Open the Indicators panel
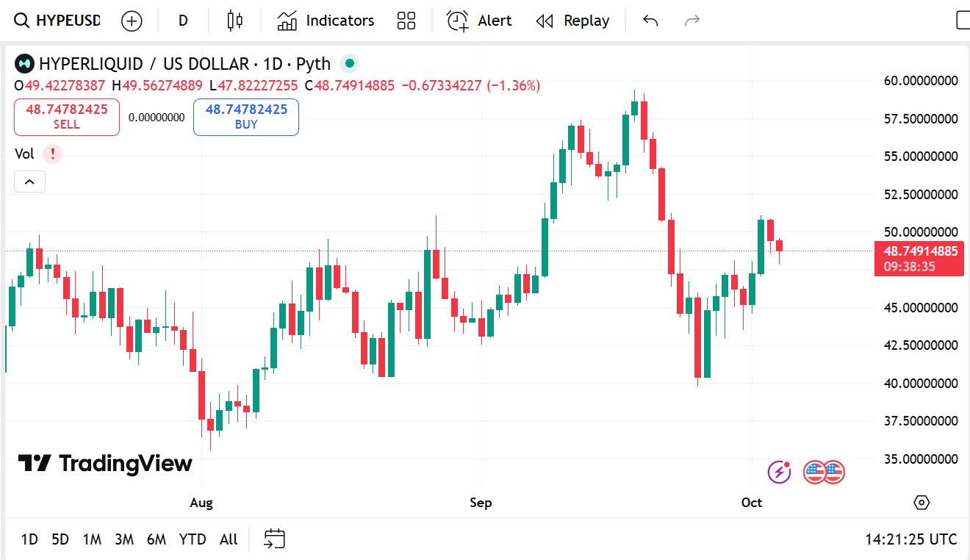 coord(326,21)
